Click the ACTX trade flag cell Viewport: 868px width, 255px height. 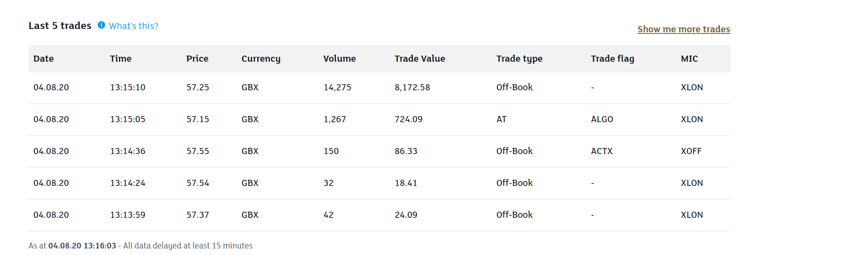602,151
